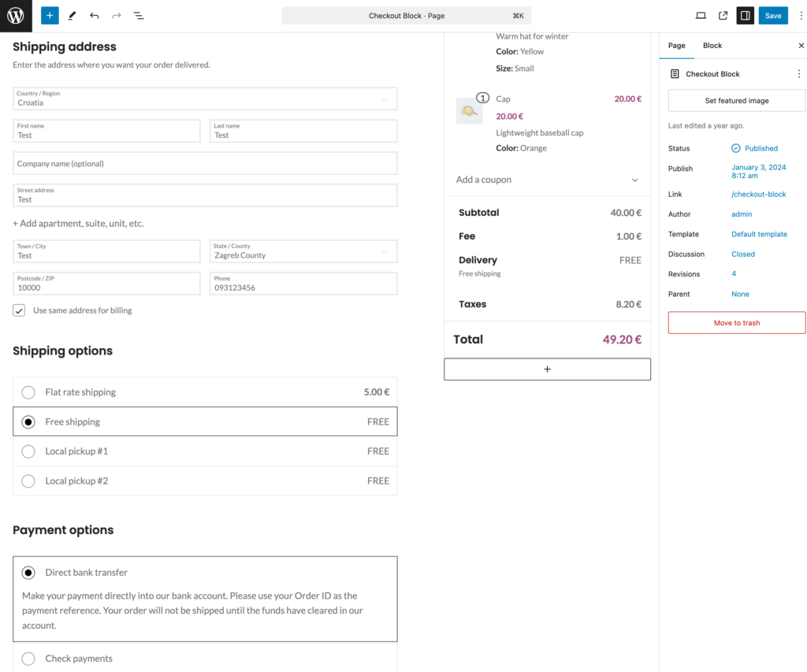
Task: Click the desktop preview icon
Action: tap(701, 16)
